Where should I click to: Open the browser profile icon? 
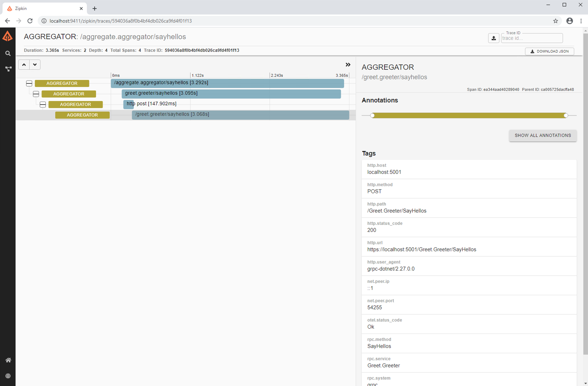[x=570, y=21]
